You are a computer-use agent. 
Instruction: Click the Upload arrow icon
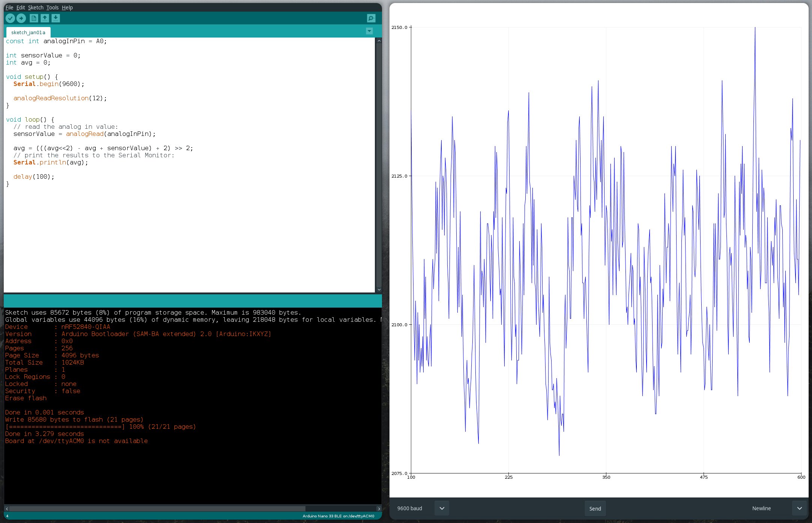[21, 18]
